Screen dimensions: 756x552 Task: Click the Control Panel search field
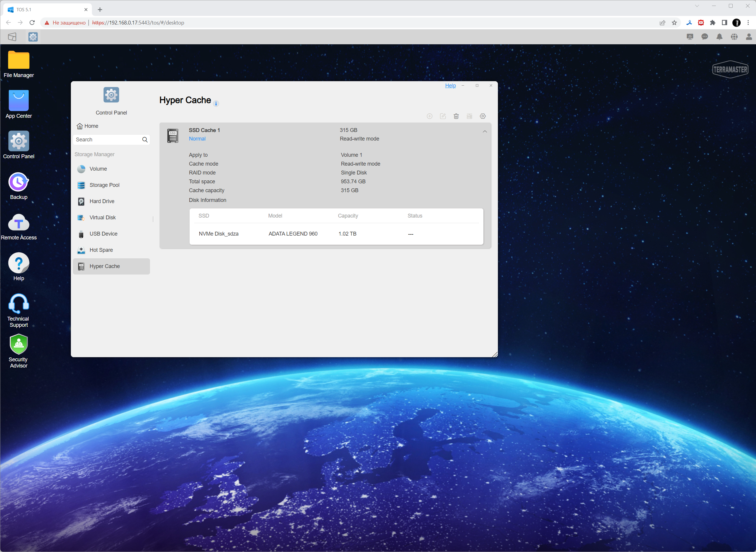[x=107, y=140]
